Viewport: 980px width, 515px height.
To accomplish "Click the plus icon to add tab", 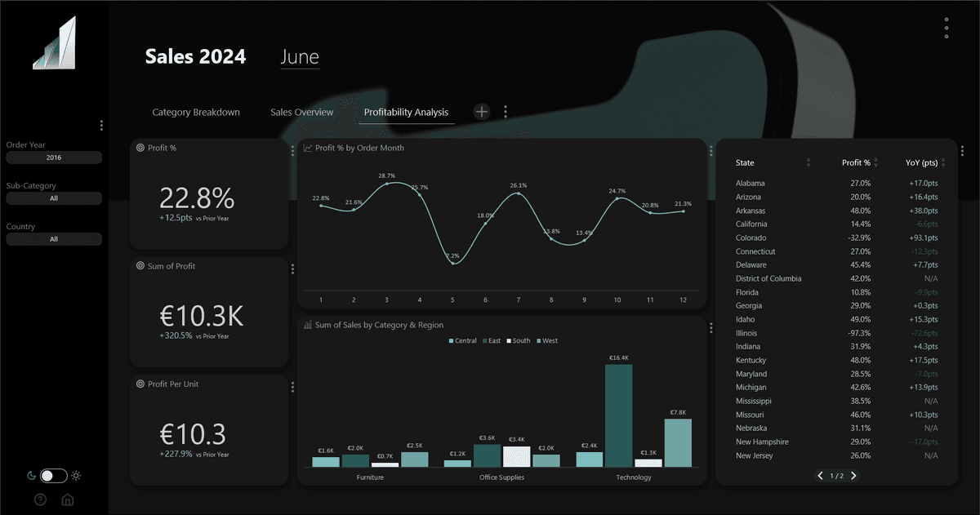I will point(482,112).
